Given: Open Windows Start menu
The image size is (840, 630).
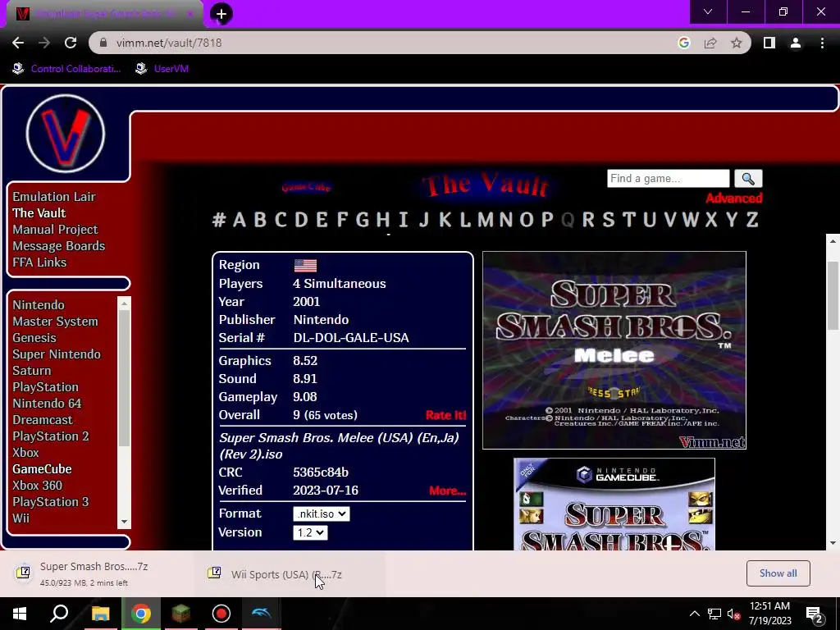Looking at the screenshot, I should (x=20, y=614).
